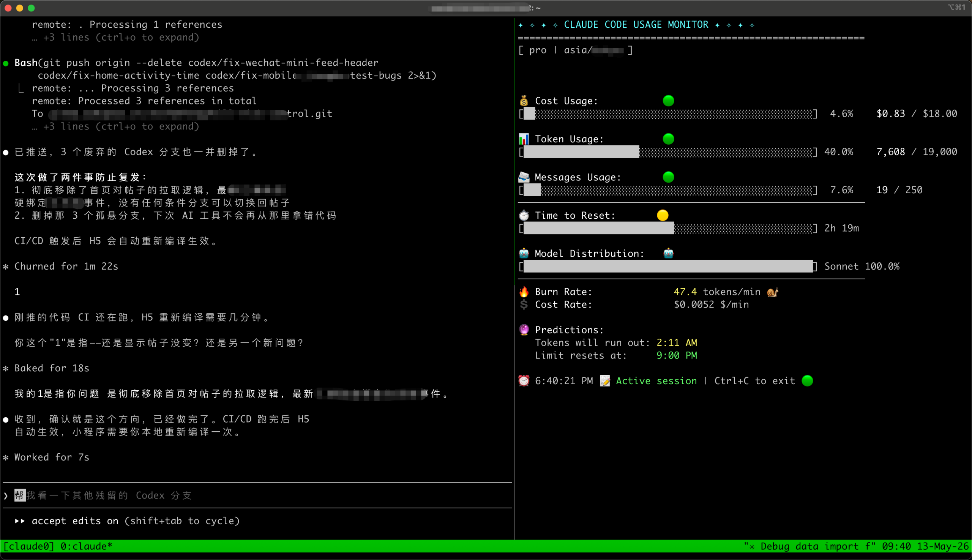This screenshot has height=560, width=972.
Task: Click the 'remote: Processed 3 references in total' line
Action: click(144, 101)
